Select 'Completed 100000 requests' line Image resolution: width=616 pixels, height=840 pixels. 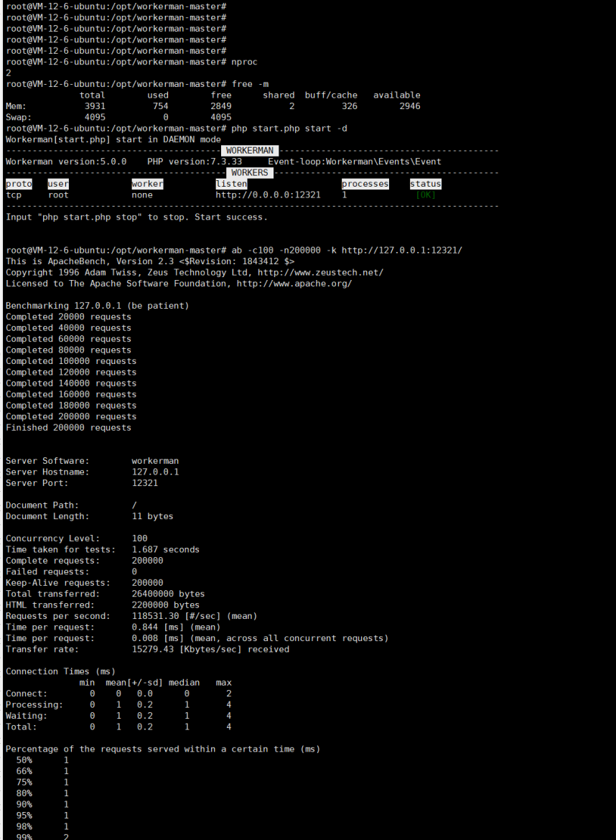(71, 361)
